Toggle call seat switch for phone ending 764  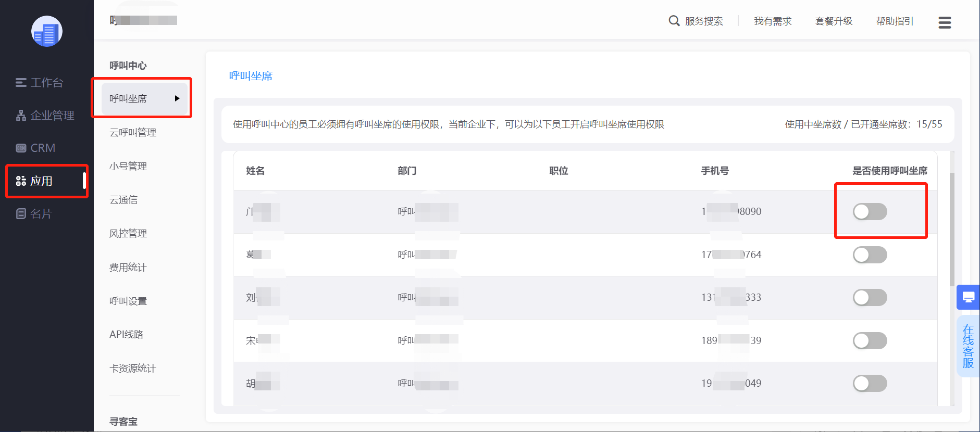[x=870, y=255]
